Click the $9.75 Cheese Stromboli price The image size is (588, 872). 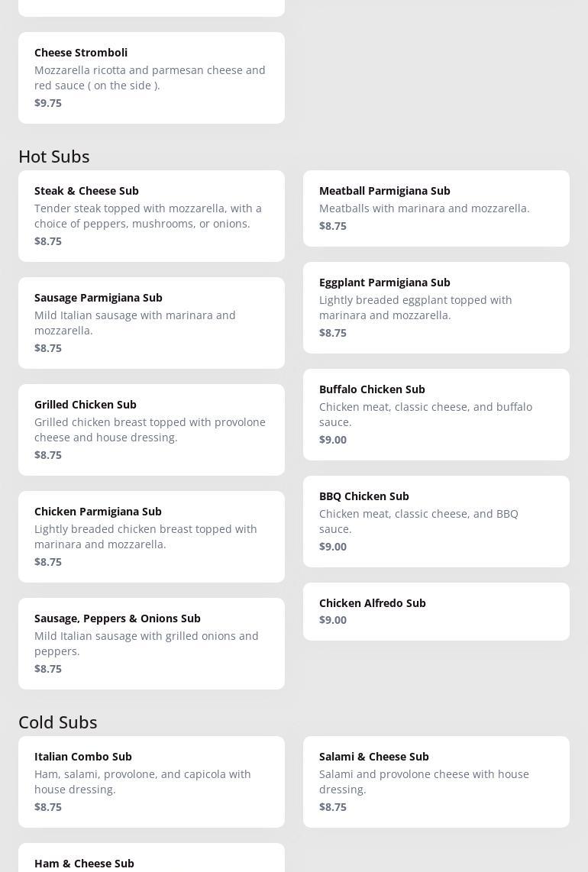coord(48,103)
